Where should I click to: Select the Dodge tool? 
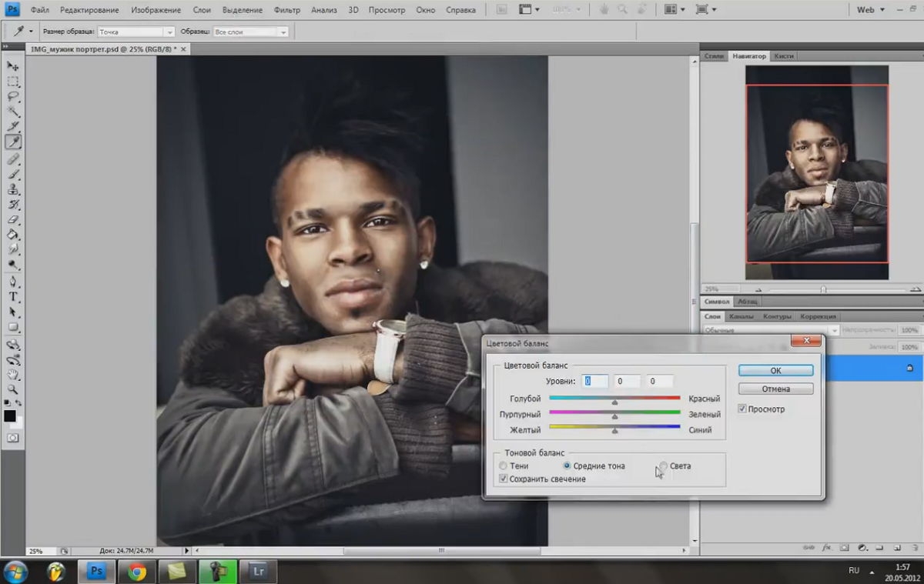[x=13, y=265]
